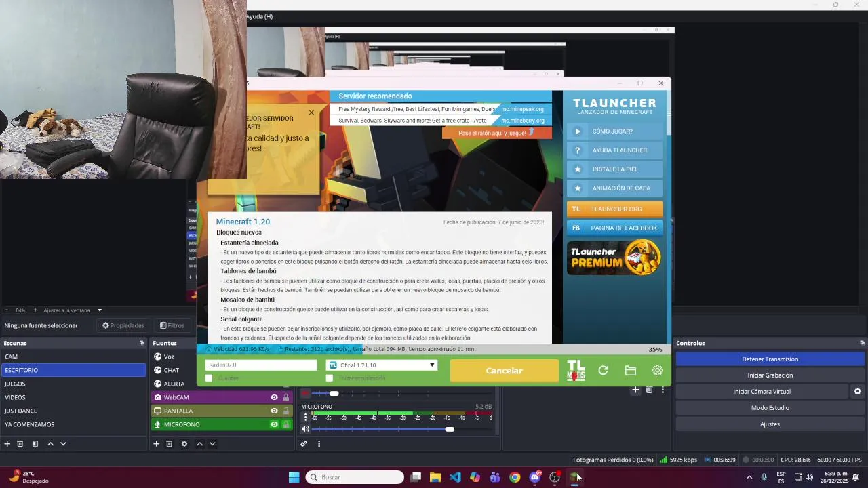Add a scene with plus icon
This screenshot has width=868, height=488.
7,444
